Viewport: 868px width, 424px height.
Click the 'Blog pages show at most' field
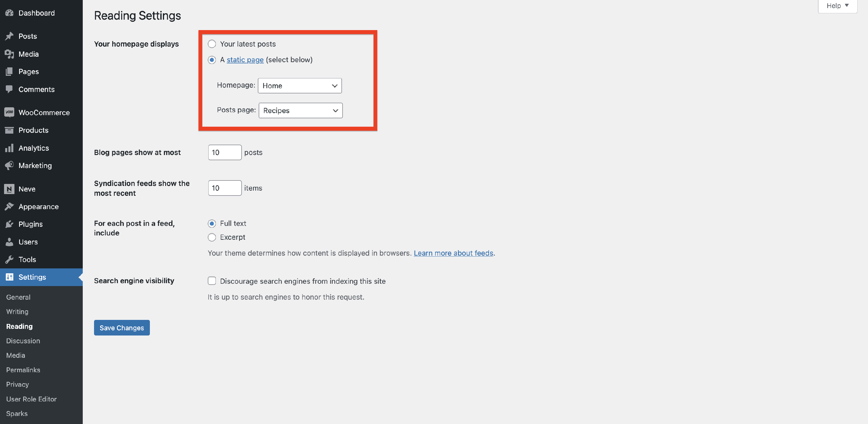(x=225, y=152)
